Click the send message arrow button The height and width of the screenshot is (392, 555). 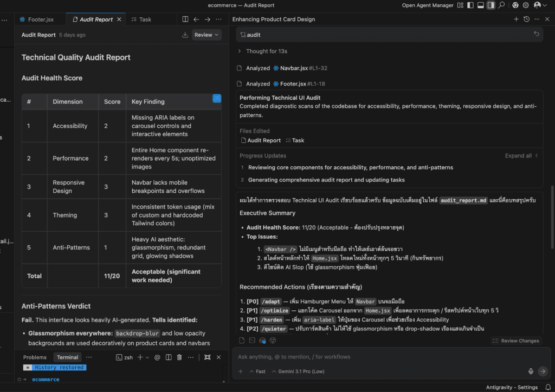point(543,371)
